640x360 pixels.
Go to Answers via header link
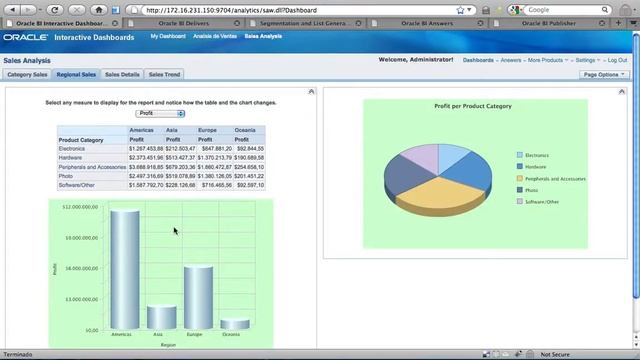511,60
